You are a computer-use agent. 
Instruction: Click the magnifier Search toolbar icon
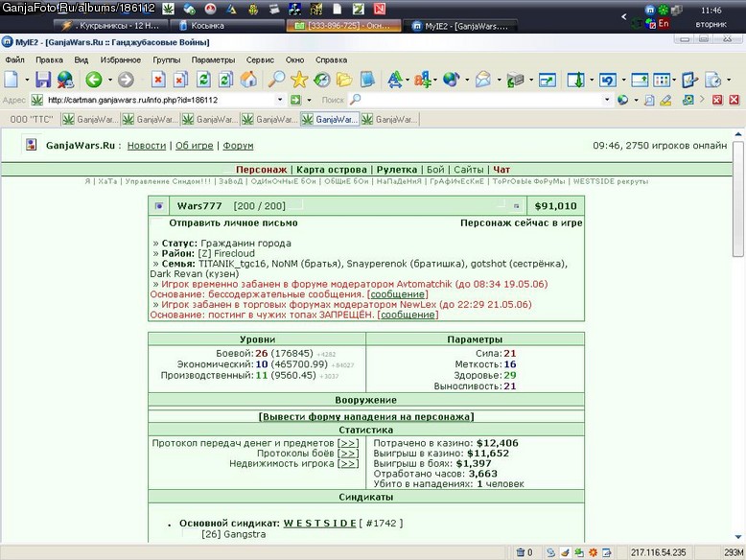(x=276, y=80)
